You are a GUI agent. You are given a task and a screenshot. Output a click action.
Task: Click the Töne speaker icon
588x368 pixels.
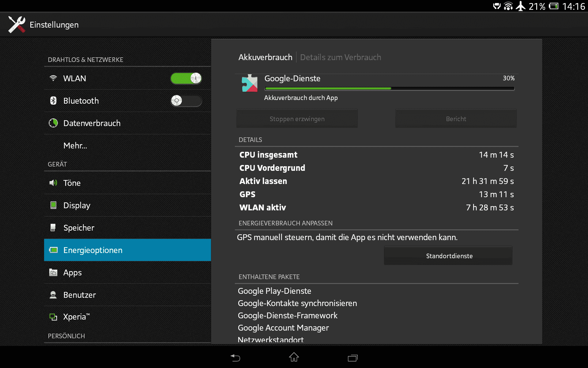(x=53, y=183)
